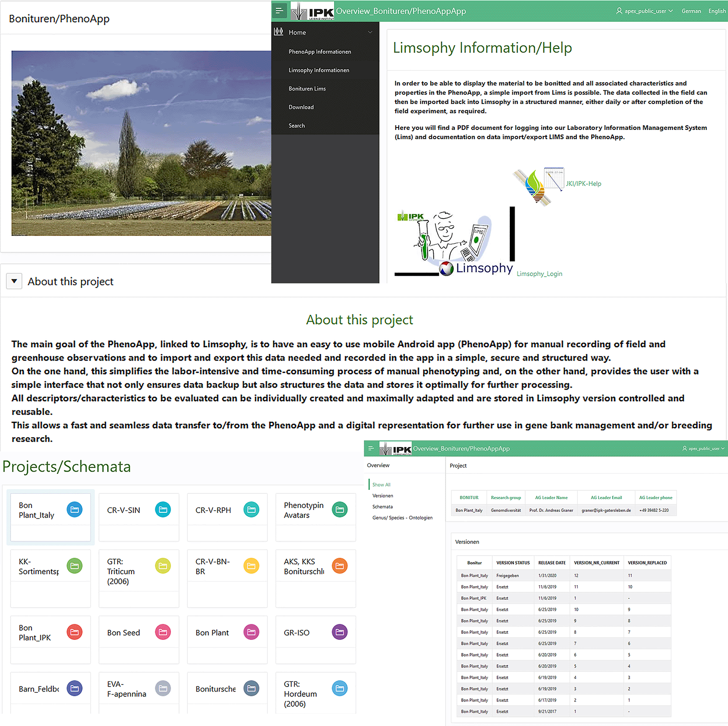Image resolution: width=728 pixels, height=726 pixels.
Task: Open the CR-V-SIN project folder icon
Action: pyautogui.click(x=163, y=510)
